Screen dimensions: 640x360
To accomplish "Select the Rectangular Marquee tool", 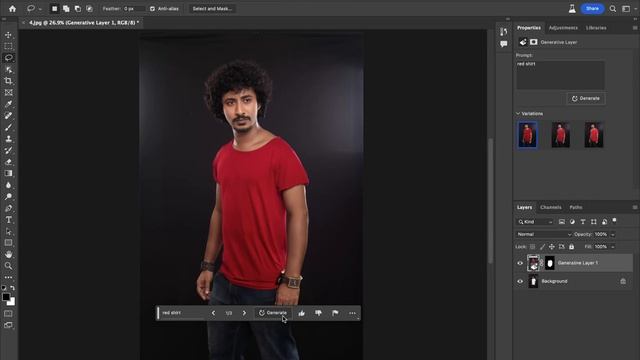I will coord(8,46).
